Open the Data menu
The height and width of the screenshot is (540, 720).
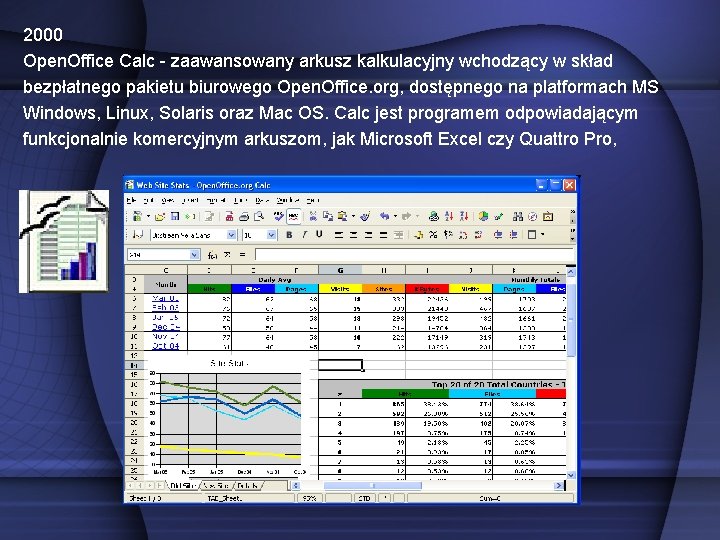click(262, 200)
